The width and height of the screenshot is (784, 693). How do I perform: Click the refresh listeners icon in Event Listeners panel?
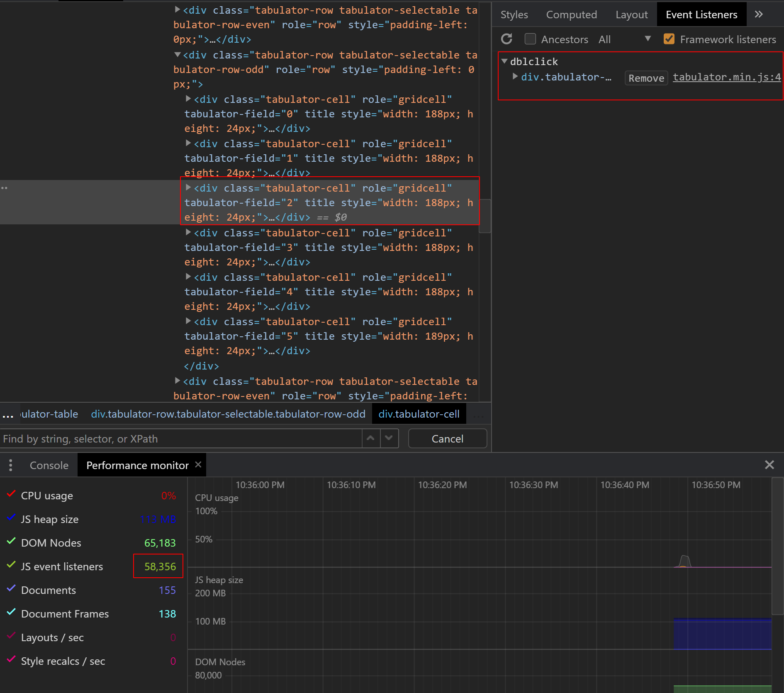click(506, 39)
